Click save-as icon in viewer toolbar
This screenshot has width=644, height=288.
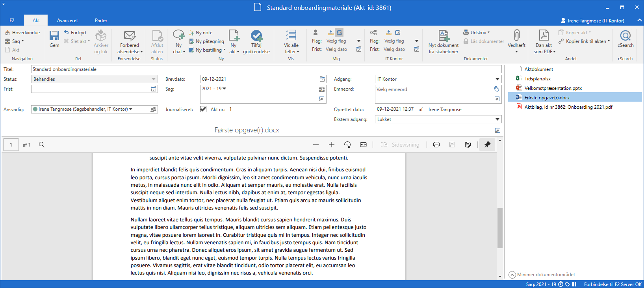pyautogui.click(x=468, y=145)
